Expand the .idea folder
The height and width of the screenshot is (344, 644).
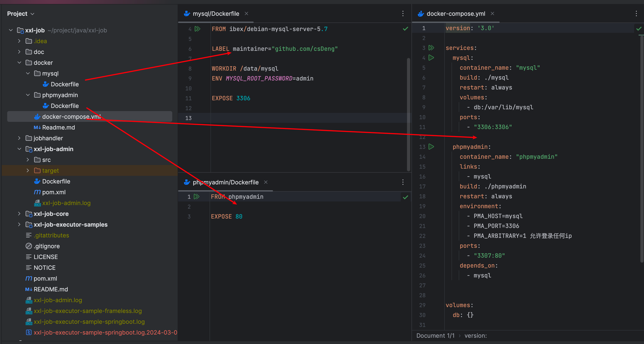[19, 41]
